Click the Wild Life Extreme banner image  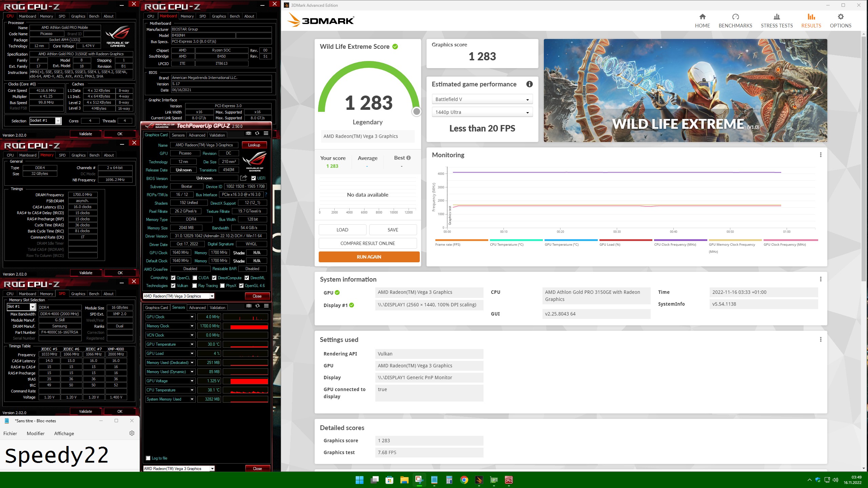pos(685,90)
